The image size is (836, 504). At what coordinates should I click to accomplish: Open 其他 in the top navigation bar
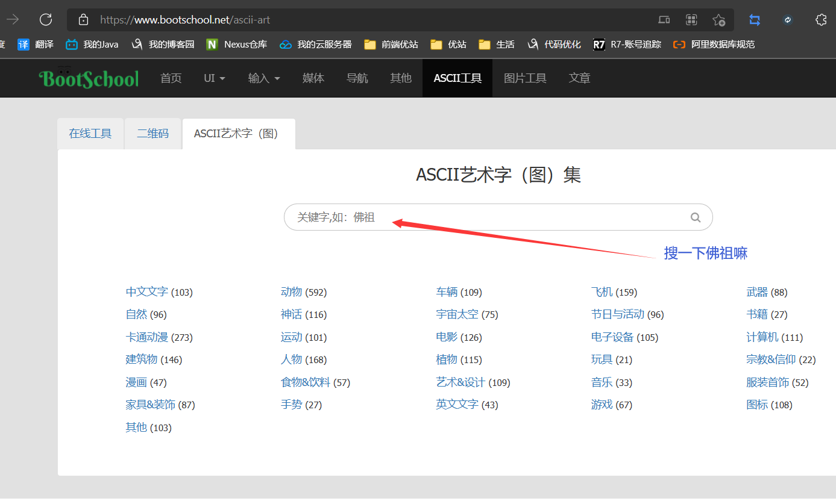point(401,78)
